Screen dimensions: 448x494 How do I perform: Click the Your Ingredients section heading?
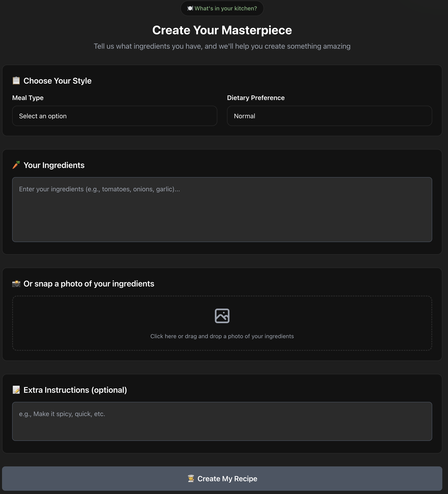click(x=54, y=165)
